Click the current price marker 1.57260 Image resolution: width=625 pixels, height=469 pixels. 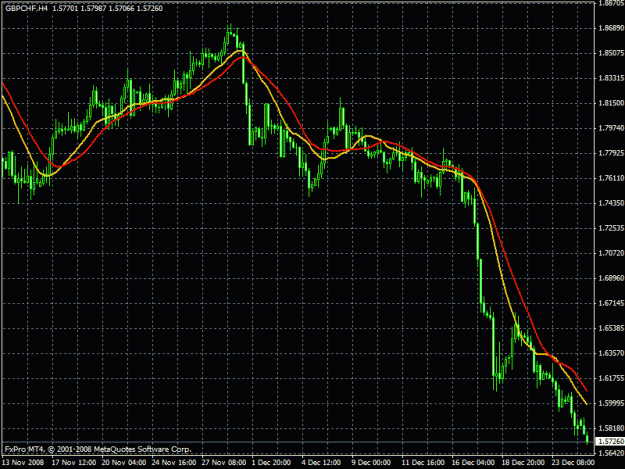pyautogui.click(x=610, y=442)
